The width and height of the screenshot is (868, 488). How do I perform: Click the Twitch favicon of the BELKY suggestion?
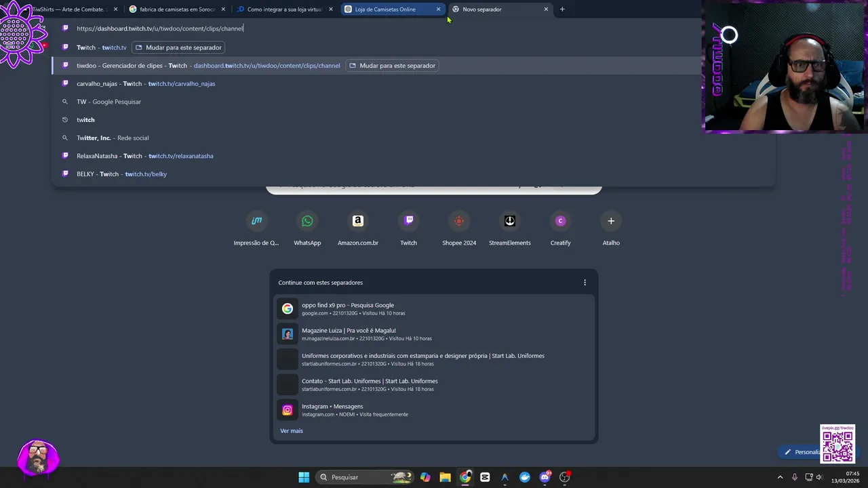click(65, 174)
